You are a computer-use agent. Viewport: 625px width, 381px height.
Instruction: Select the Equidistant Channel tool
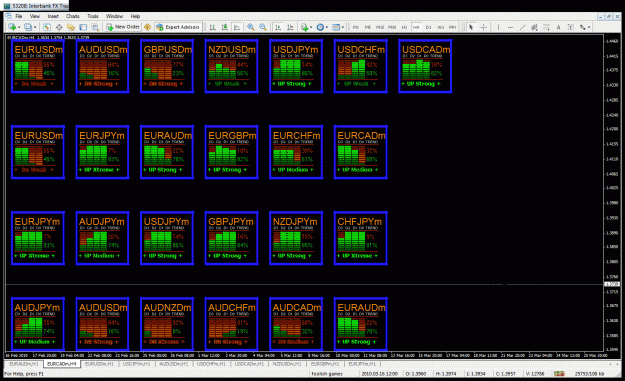(x=534, y=27)
